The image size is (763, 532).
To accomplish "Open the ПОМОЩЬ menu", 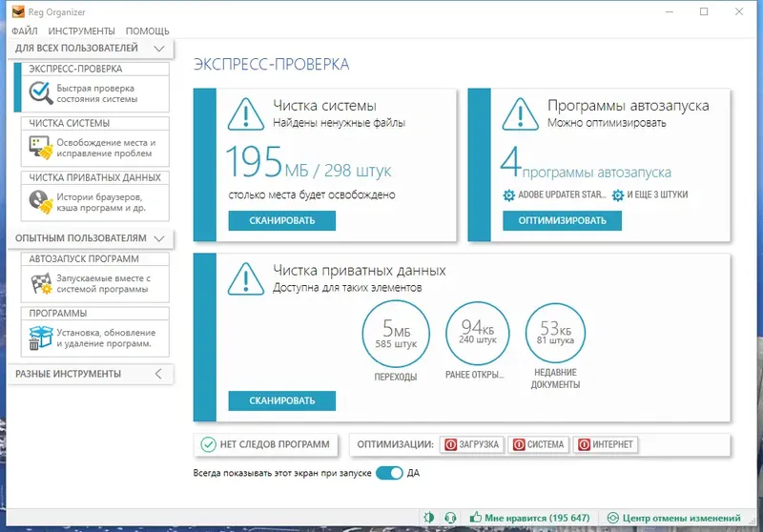I will tap(148, 31).
